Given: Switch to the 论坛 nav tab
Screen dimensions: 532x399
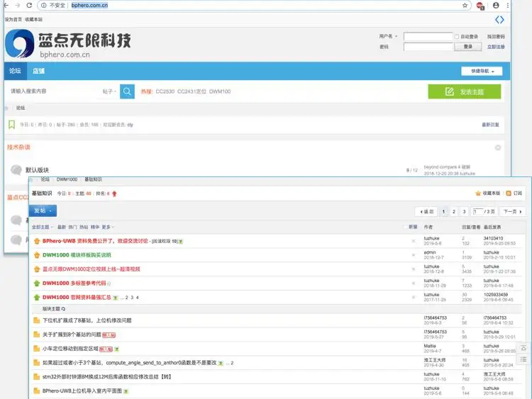Looking at the screenshot, I should (x=16, y=71).
